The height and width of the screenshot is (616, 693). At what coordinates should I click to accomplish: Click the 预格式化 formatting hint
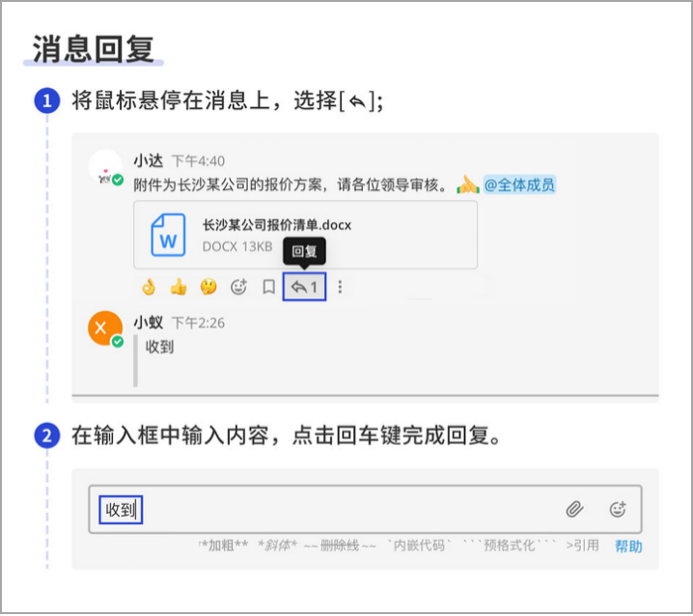510,546
